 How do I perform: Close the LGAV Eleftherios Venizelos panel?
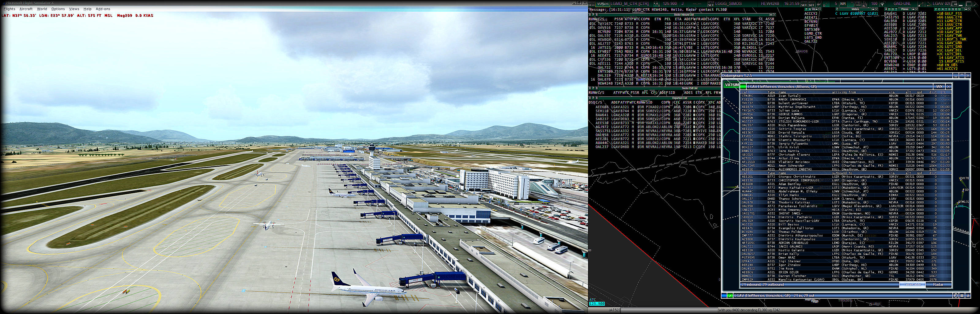click(948, 87)
